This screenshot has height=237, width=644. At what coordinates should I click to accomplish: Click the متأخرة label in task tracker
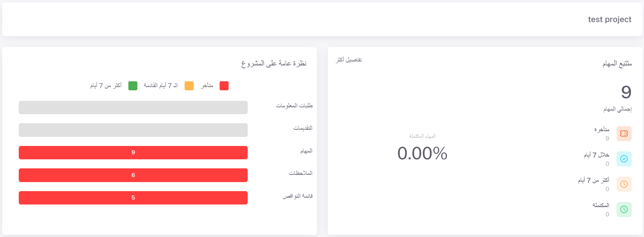(x=601, y=129)
